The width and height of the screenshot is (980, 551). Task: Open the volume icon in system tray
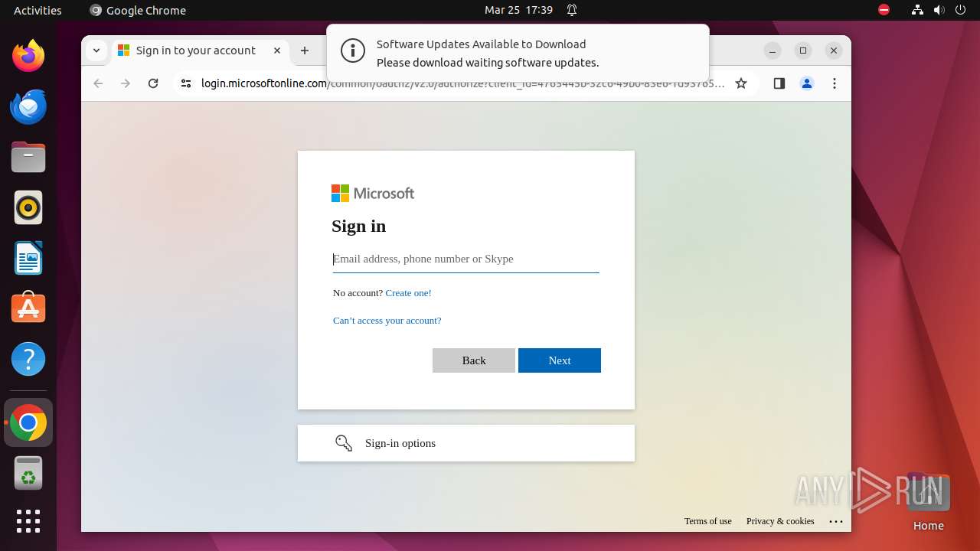tap(939, 10)
